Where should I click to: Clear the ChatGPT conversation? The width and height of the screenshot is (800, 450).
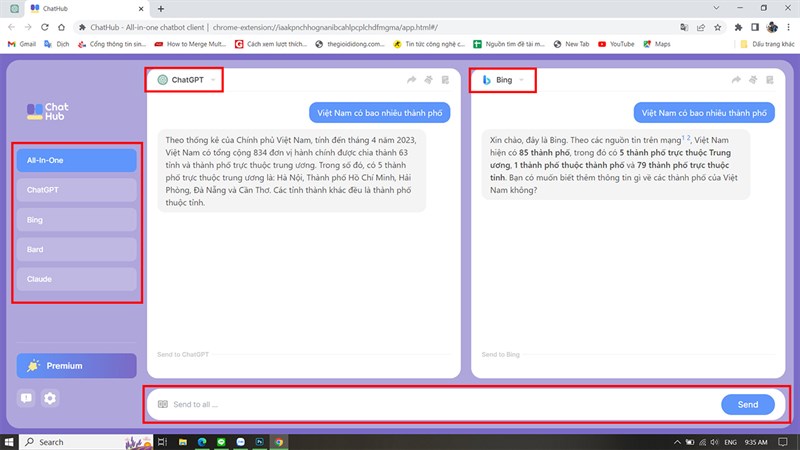tap(429, 80)
